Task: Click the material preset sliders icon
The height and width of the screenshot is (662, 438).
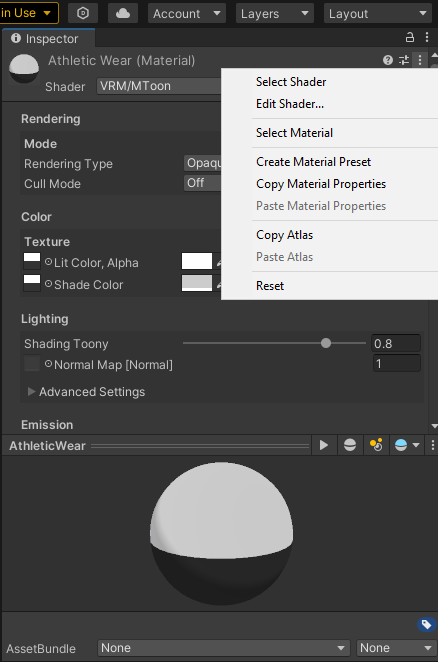Action: tap(404, 60)
